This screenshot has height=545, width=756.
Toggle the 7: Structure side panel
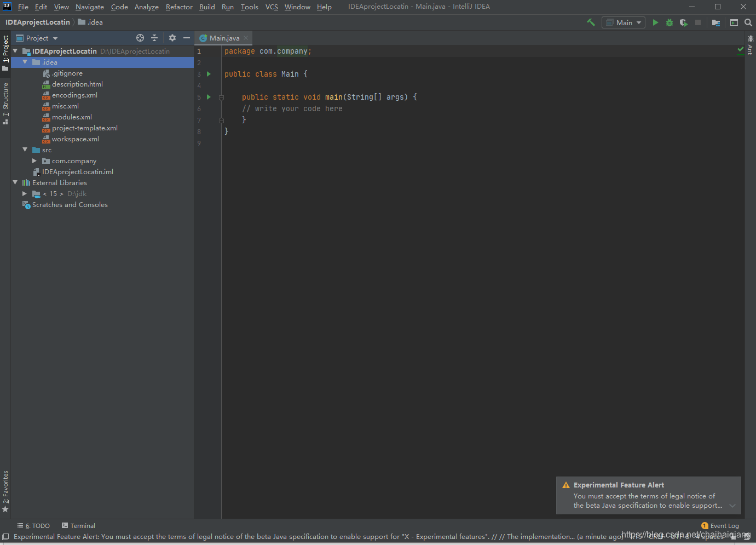(x=5, y=104)
